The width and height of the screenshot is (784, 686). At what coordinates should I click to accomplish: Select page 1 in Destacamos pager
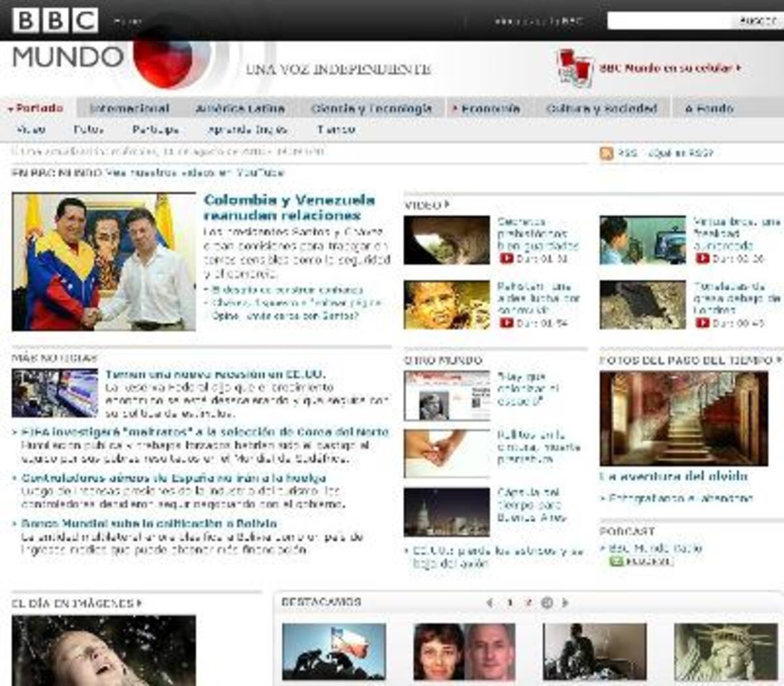click(x=510, y=602)
